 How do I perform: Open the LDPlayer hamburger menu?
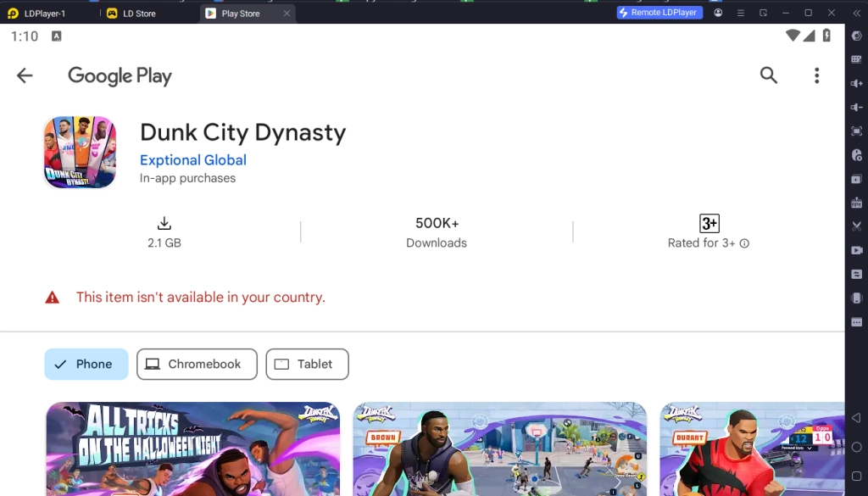point(740,13)
